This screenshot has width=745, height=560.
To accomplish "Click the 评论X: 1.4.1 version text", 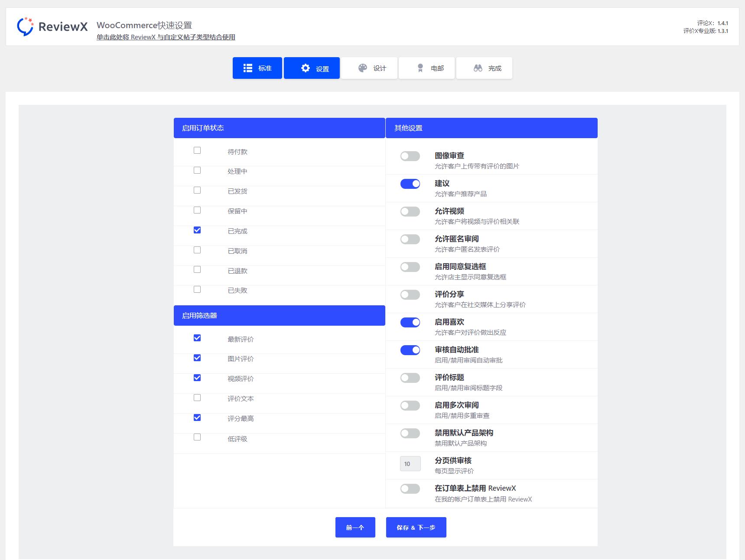I will (712, 23).
